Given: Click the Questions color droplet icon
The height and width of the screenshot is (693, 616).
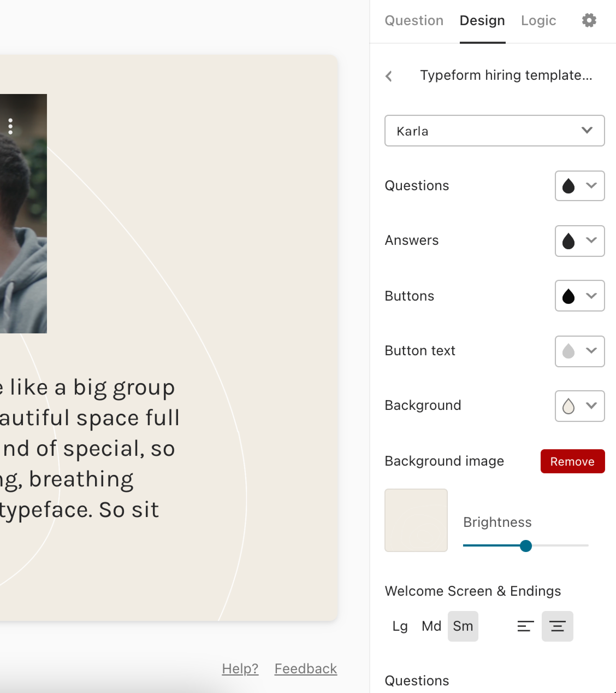Looking at the screenshot, I should [x=568, y=186].
